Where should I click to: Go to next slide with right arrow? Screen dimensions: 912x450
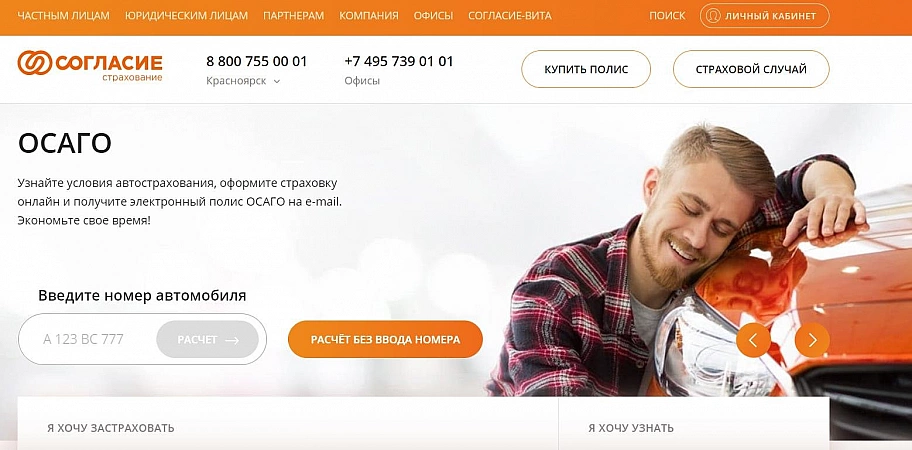coord(812,340)
